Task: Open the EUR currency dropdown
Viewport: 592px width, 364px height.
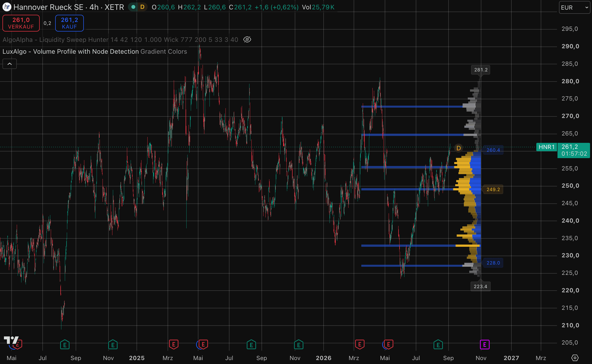Action: [575, 7]
